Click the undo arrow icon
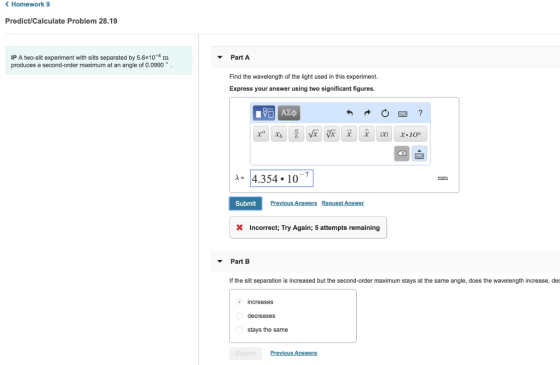The height and width of the screenshot is (365, 560). coord(350,113)
